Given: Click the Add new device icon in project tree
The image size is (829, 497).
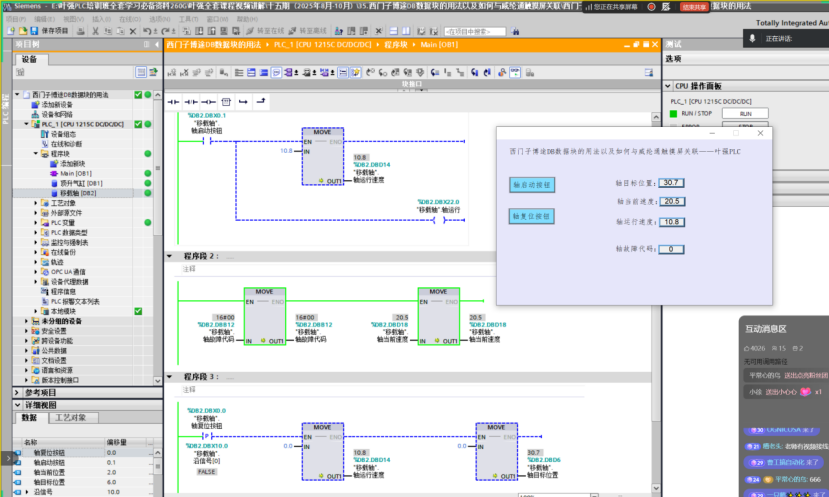Looking at the screenshot, I should tap(35, 104).
